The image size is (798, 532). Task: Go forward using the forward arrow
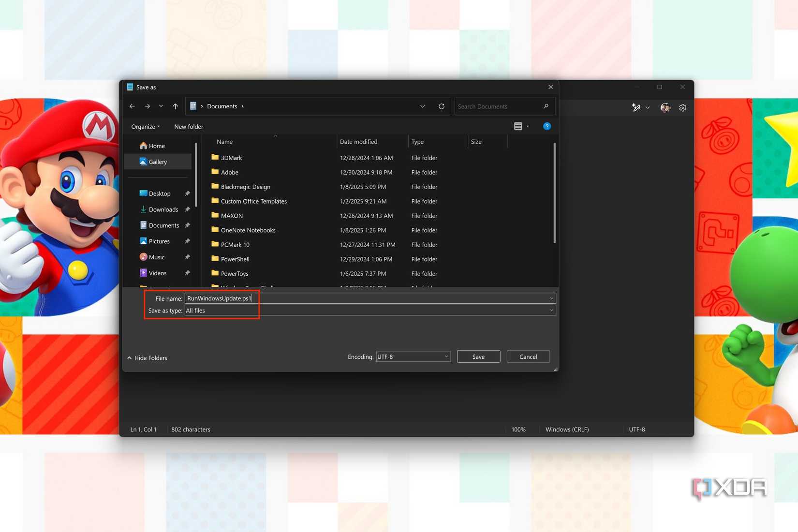[147, 106]
